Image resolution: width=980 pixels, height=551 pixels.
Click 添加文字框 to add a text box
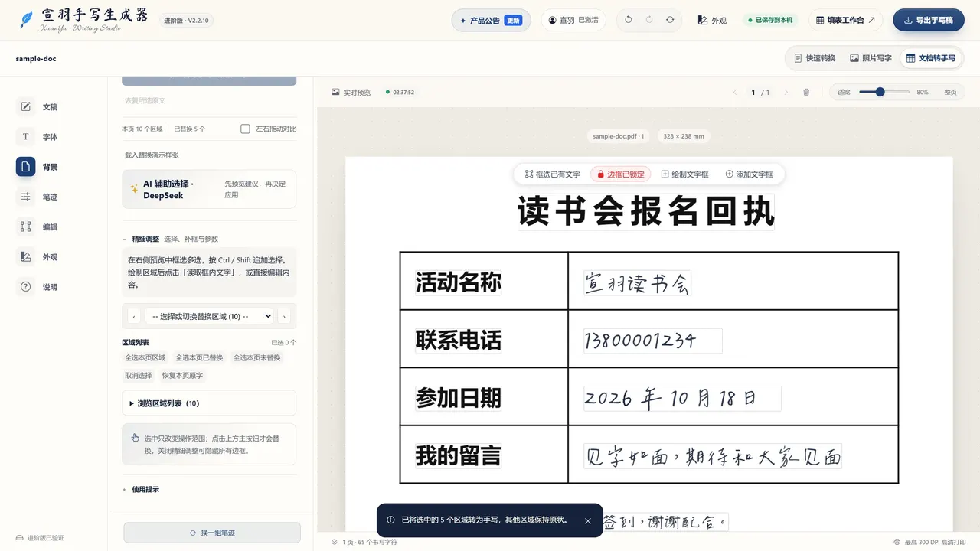[x=750, y=174]
